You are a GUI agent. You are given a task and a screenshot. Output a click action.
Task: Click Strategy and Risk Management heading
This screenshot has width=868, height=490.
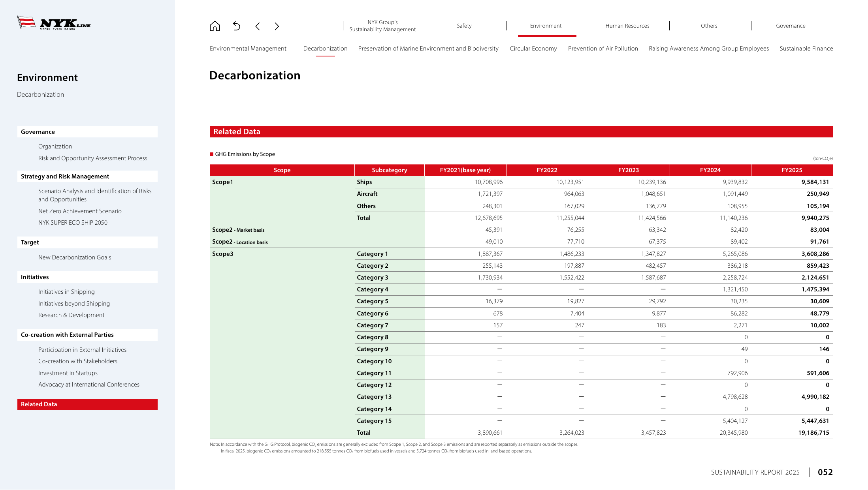point(87,176)
